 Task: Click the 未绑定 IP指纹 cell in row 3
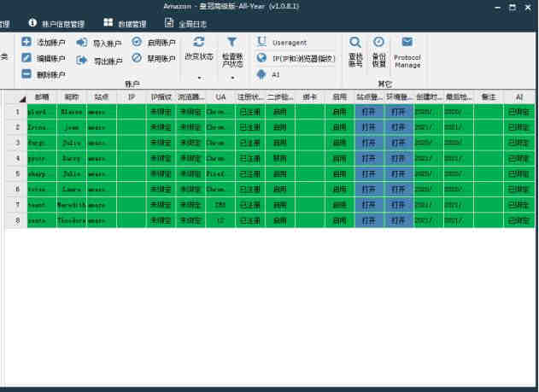click(161, 143)
